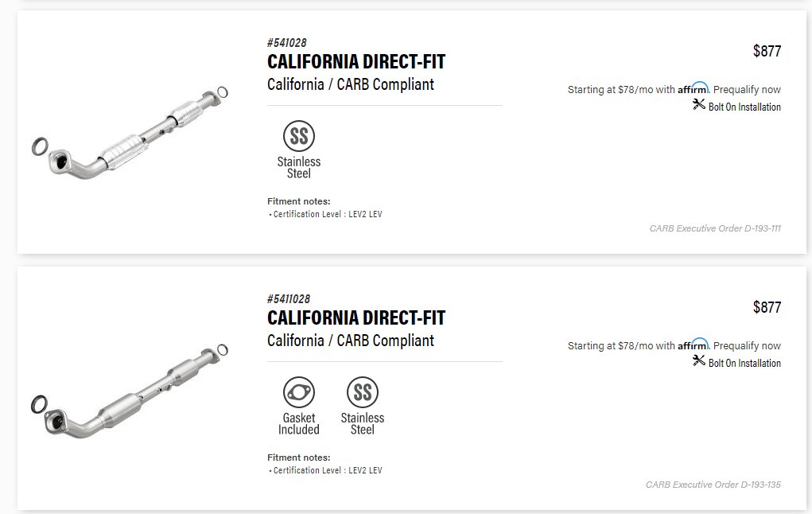The height and width of the screenshot is (514, 812).
Task: Click part number #541028
Action: coord(287,42)
